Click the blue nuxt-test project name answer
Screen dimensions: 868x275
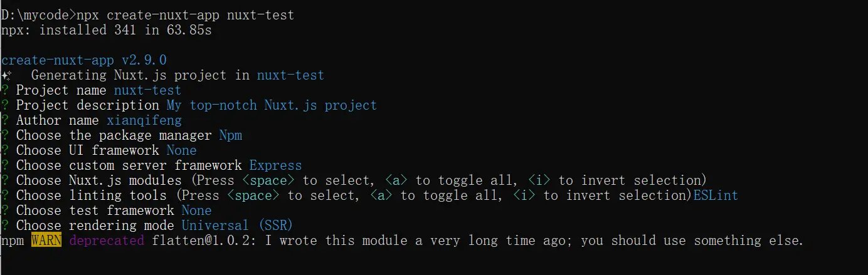[147, 90]
